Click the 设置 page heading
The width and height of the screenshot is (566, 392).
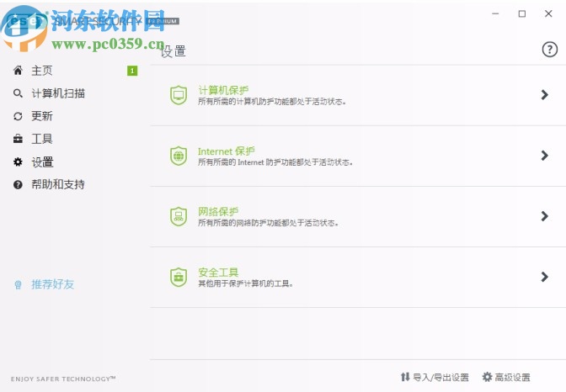point(174,51)
